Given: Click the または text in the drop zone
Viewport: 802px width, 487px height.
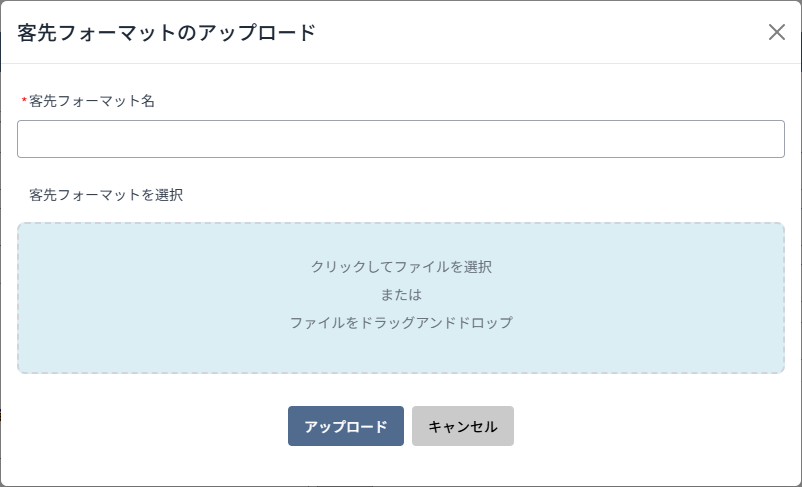Looking at the screenshot, I should click(401, 295).
